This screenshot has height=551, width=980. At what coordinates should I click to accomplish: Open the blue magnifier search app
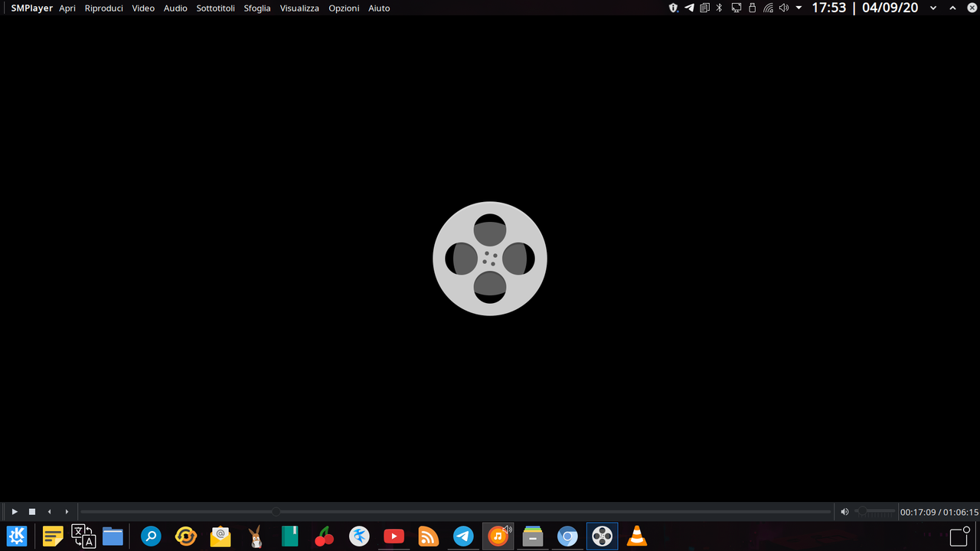(151, 536)
